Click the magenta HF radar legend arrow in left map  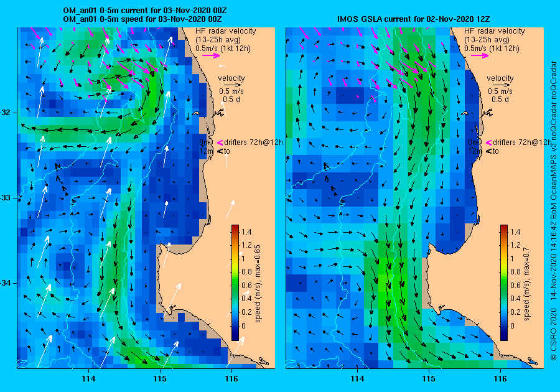(211, 55)
